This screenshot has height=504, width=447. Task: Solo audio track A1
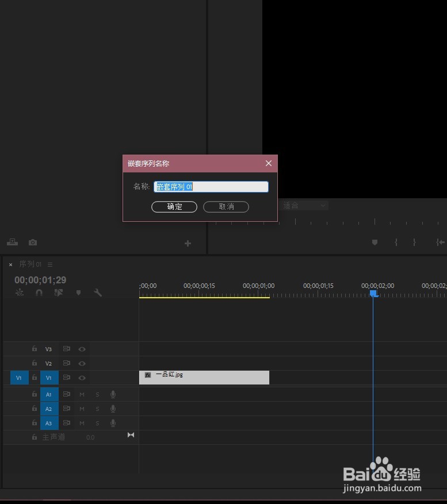[x=97, y=394]
